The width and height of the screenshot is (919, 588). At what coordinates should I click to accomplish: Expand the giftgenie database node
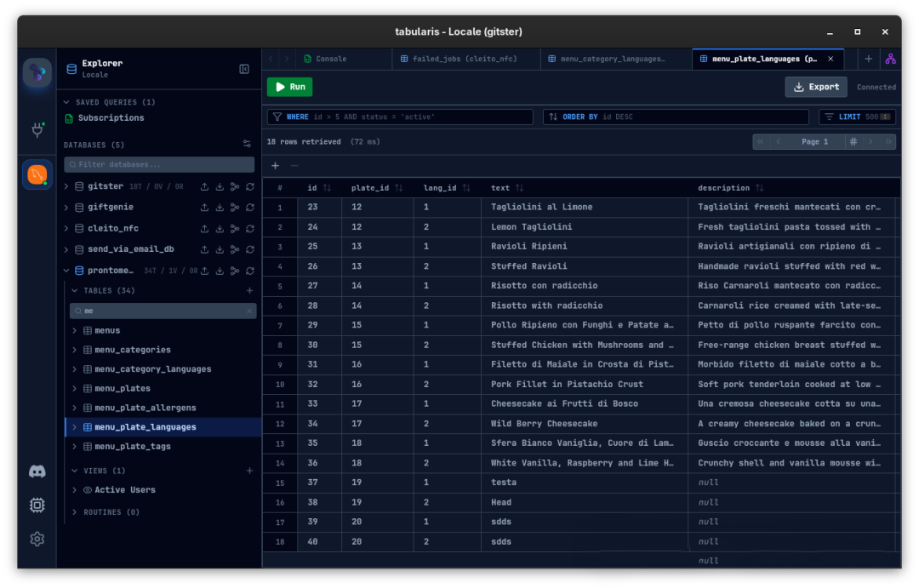coord(68,208)
